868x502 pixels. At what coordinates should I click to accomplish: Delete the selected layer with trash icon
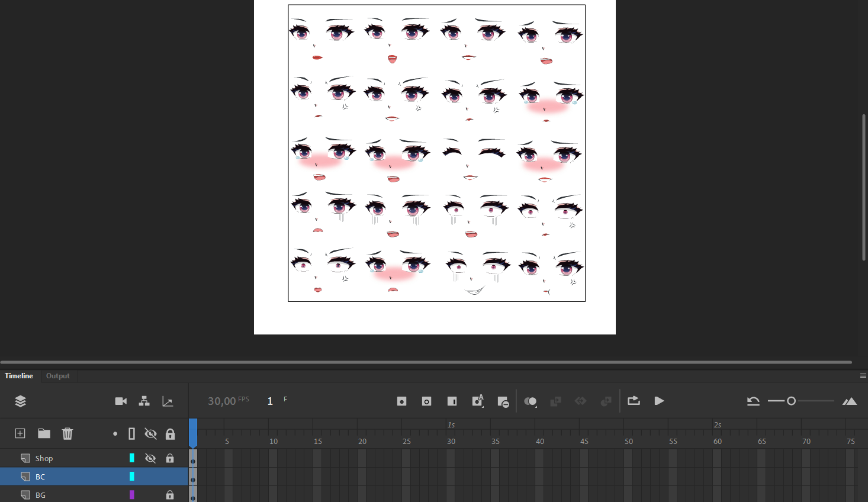[x=67, y=433]
